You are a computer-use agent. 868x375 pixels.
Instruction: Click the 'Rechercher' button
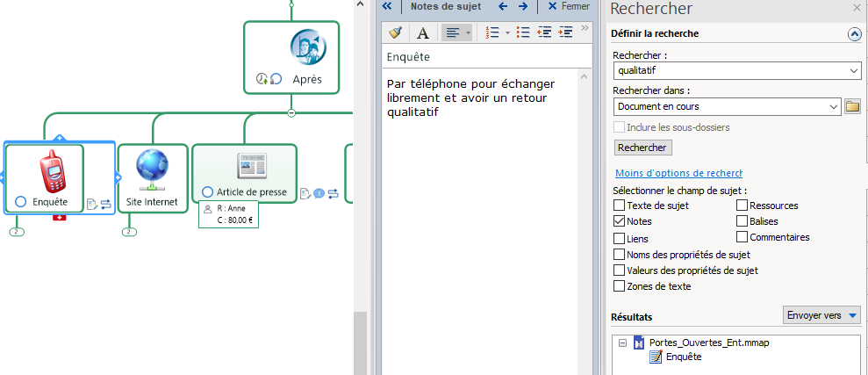click(x=642, y=148)
